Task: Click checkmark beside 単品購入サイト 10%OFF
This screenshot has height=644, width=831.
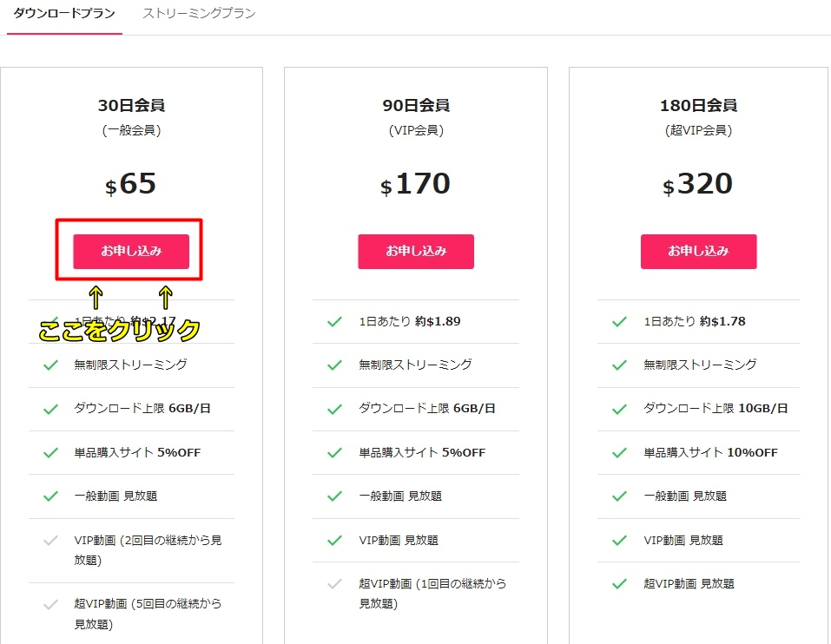Action: click(619, 453)
